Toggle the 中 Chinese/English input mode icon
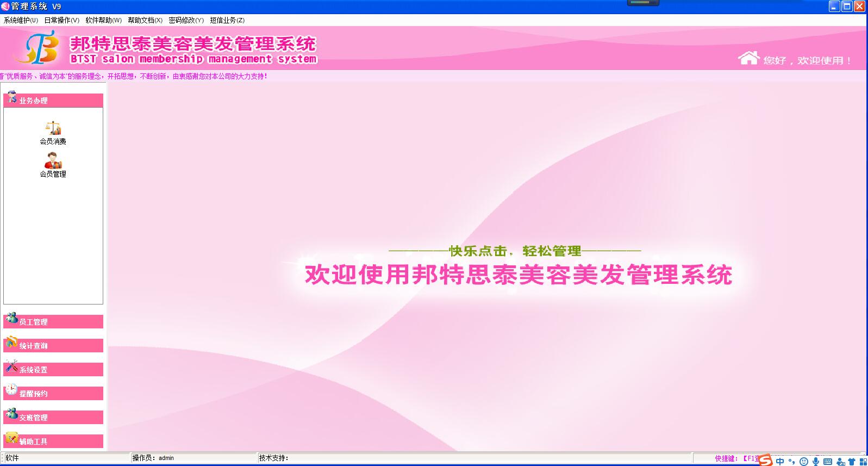 [x=780, y=462]
